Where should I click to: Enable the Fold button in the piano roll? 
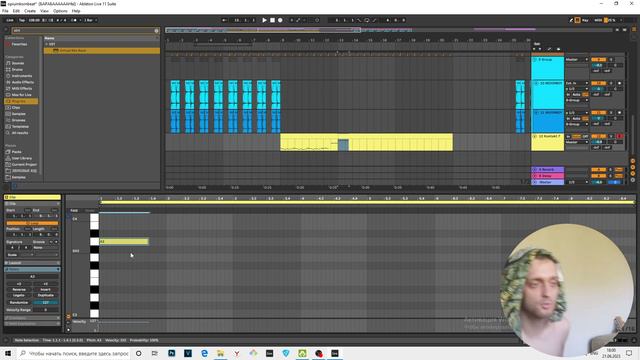(x=74, y=211)
